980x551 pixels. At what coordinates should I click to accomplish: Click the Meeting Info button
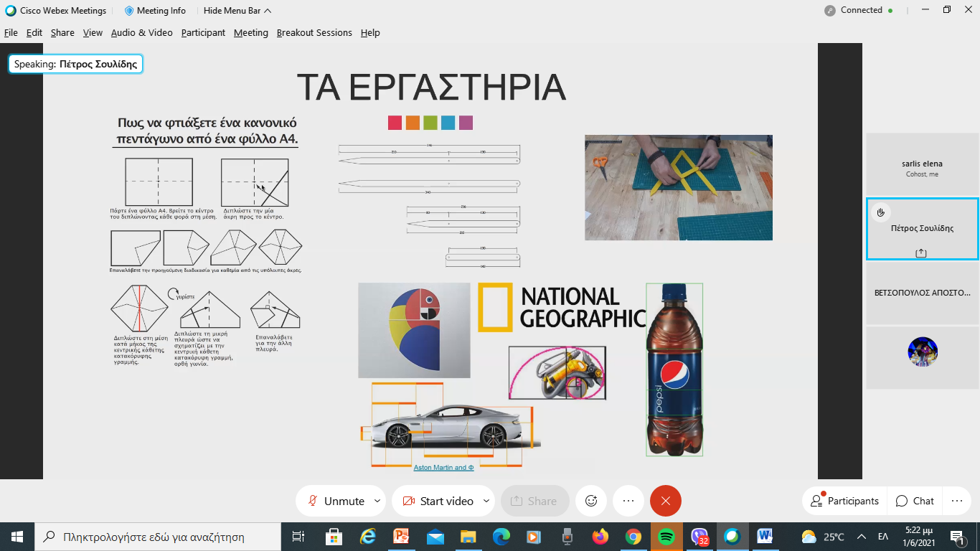click(155, 11)
